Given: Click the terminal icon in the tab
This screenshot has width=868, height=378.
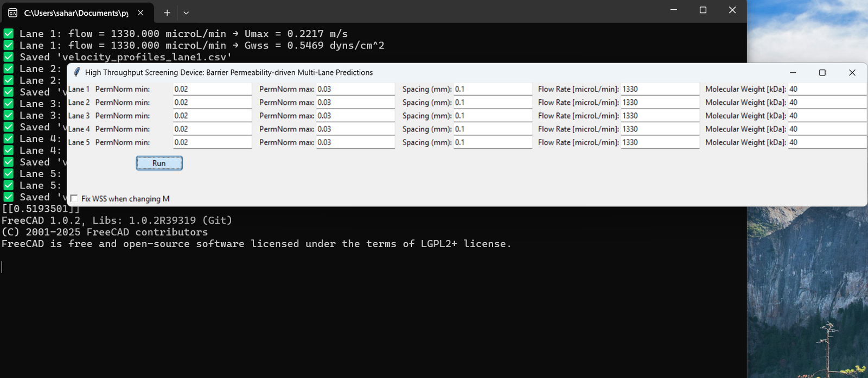Looking at the screenshot, I should click(x=12, y=12).
